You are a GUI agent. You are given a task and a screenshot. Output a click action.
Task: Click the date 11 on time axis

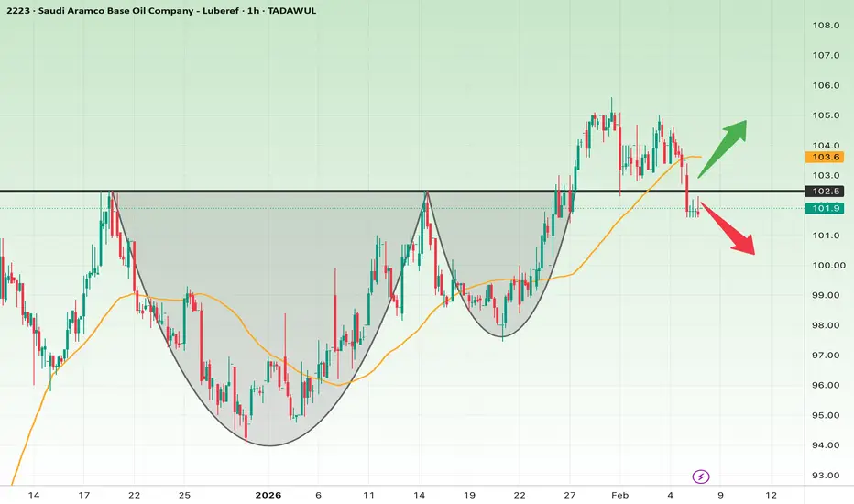coord(368,495)
